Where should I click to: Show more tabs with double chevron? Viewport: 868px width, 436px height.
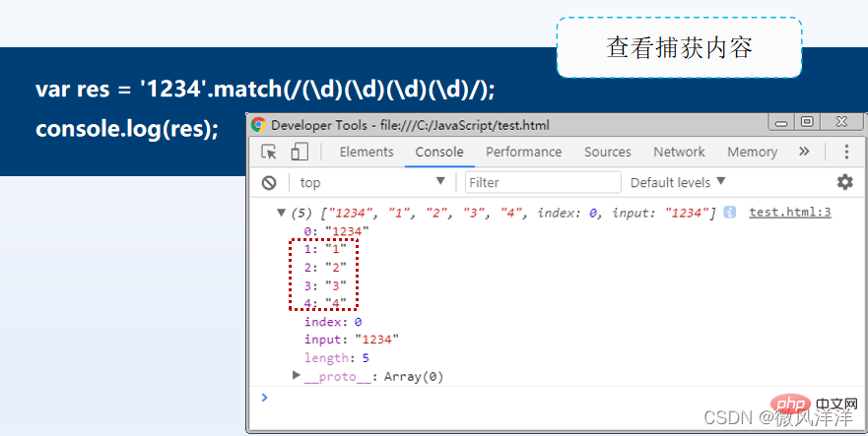(x=804, y=152)
